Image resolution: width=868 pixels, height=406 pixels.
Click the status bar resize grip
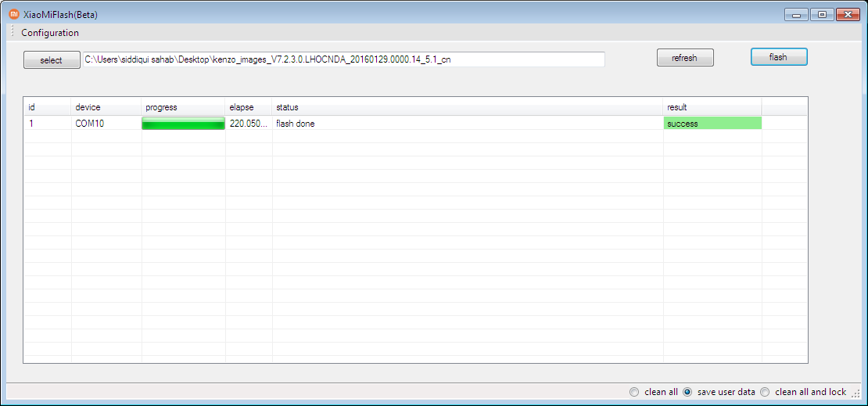(x=855, y=393)
